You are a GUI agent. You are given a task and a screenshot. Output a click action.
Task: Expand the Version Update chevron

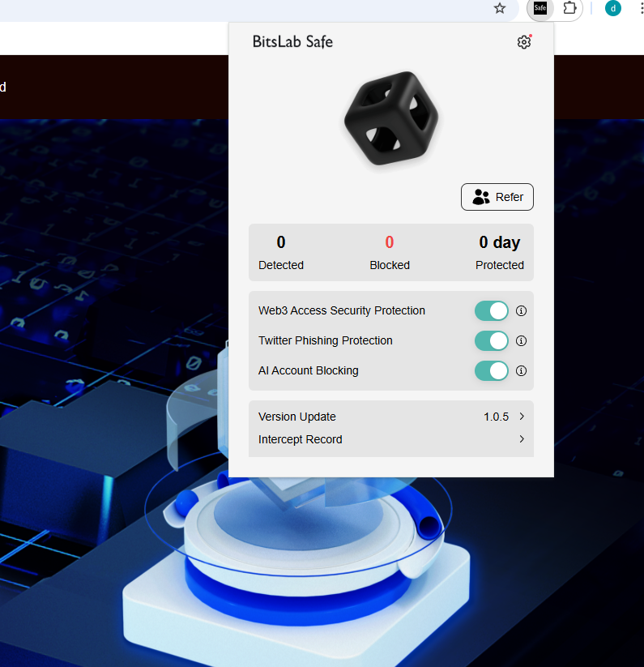522,417
